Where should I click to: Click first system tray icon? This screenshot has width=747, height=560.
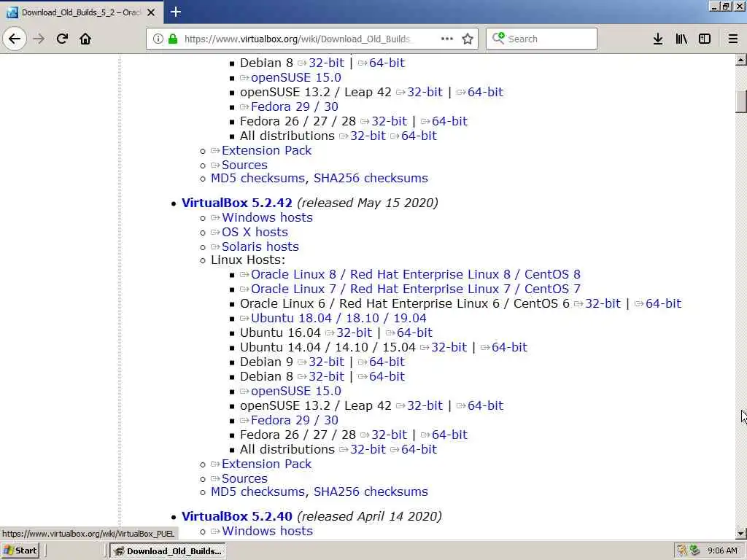(x=682, y=551)
